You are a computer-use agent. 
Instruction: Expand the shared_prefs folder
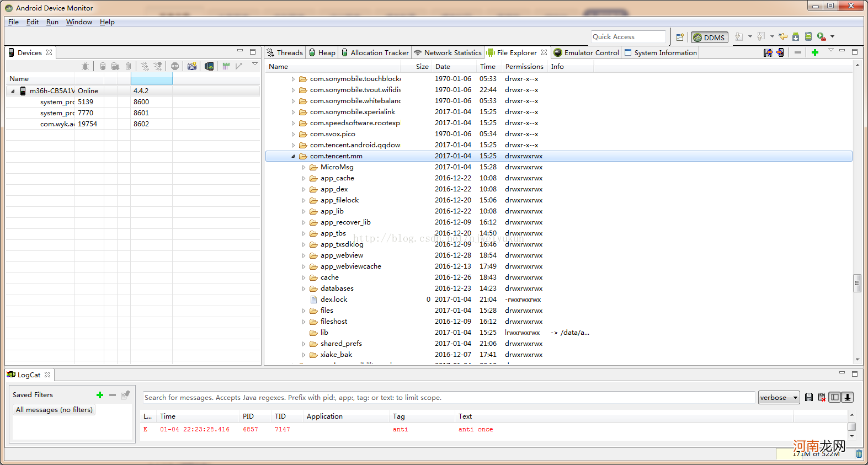303,344
